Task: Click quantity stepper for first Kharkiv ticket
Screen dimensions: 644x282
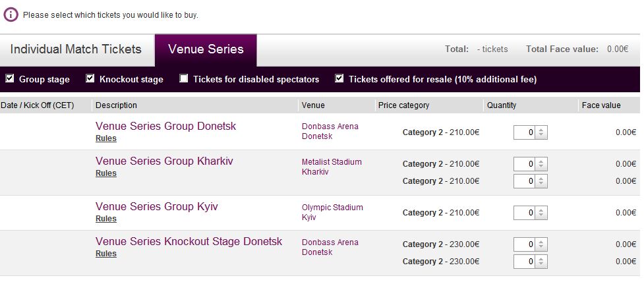Action: (x=541, y=164)
